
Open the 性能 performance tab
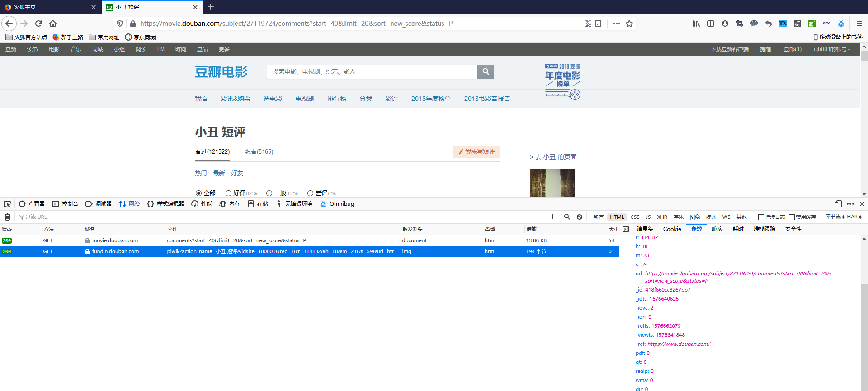(202, 204)
